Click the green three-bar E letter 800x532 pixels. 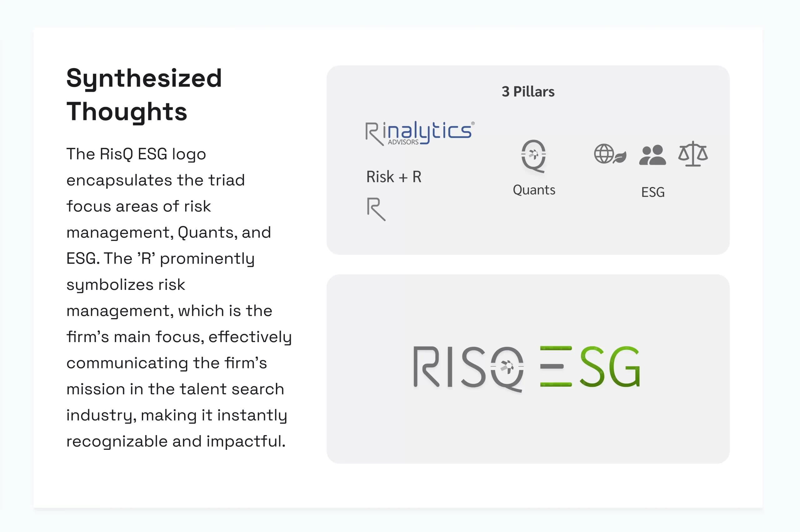point(556,366)
